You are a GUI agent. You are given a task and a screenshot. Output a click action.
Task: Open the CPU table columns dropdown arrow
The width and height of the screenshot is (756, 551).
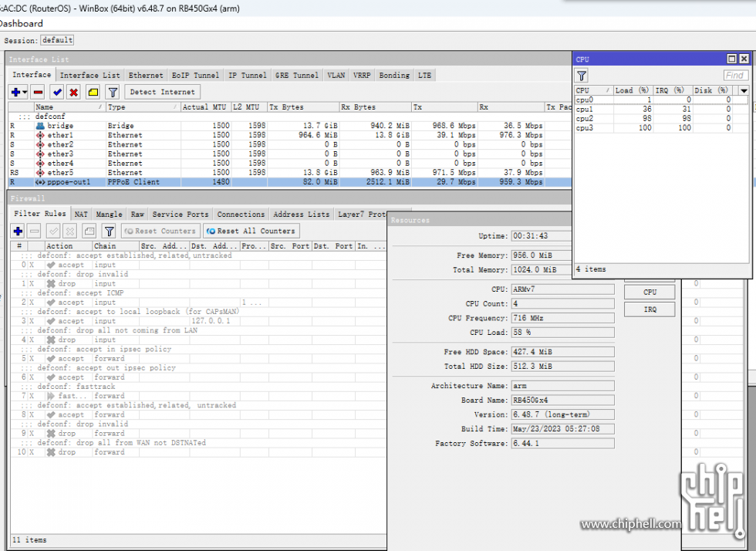click(x=744, y=90)
